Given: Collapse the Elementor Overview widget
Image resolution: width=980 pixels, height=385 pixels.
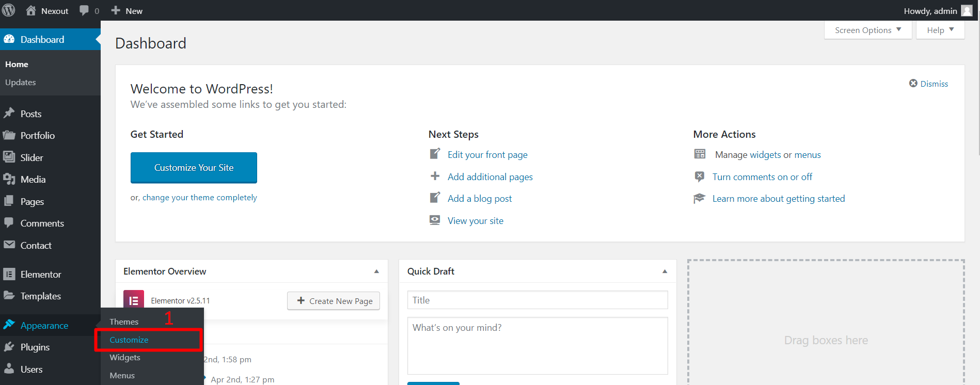Looking at the screenshot, I should [376, 271].
